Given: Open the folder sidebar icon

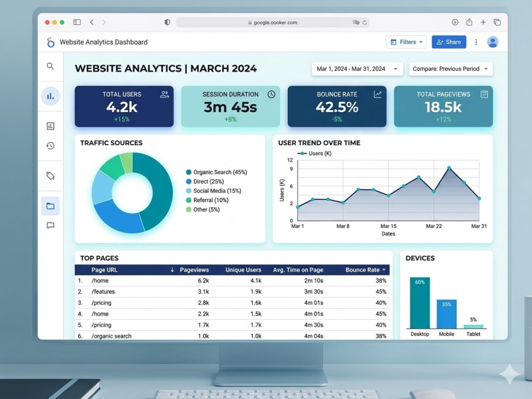Looking at the screenshot, I should click(x=51, y=206).
